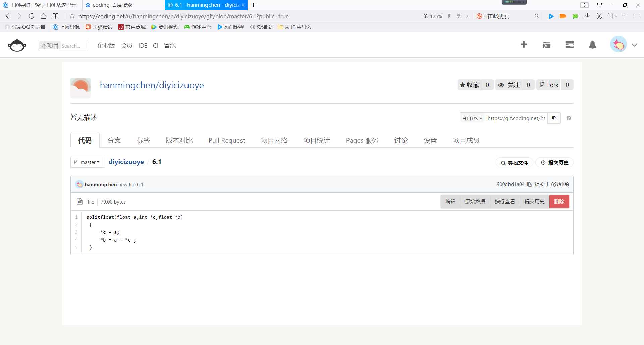Click the 按行查看 button
Screen dimensions: 644x345
pyautogui.click(x=505, y=201)
